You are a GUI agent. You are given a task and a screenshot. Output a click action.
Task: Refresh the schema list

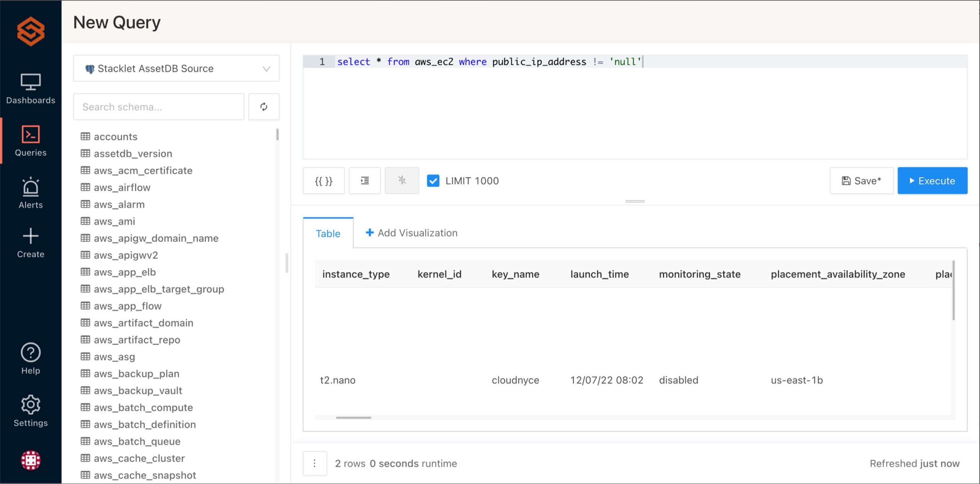click(264, 107)
